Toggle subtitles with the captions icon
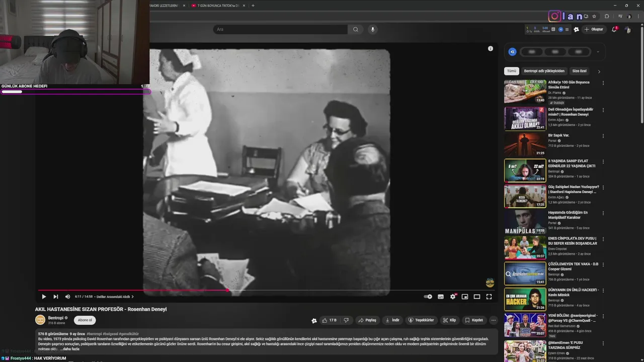 441,297
